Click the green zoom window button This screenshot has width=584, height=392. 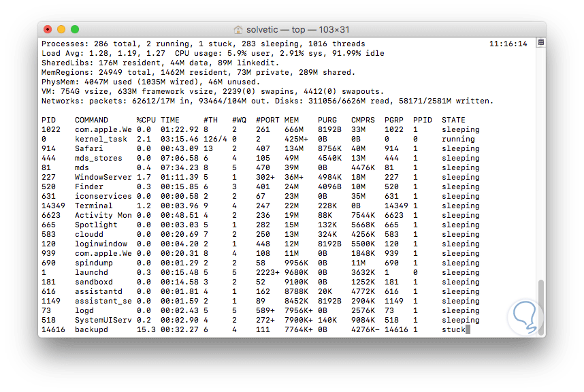coord(75,29)
